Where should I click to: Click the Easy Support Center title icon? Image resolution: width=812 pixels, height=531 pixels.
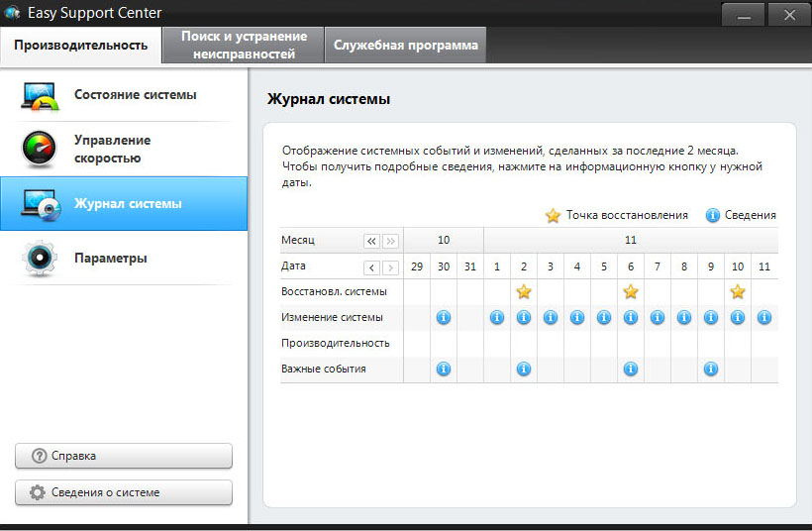coord(12,13)
